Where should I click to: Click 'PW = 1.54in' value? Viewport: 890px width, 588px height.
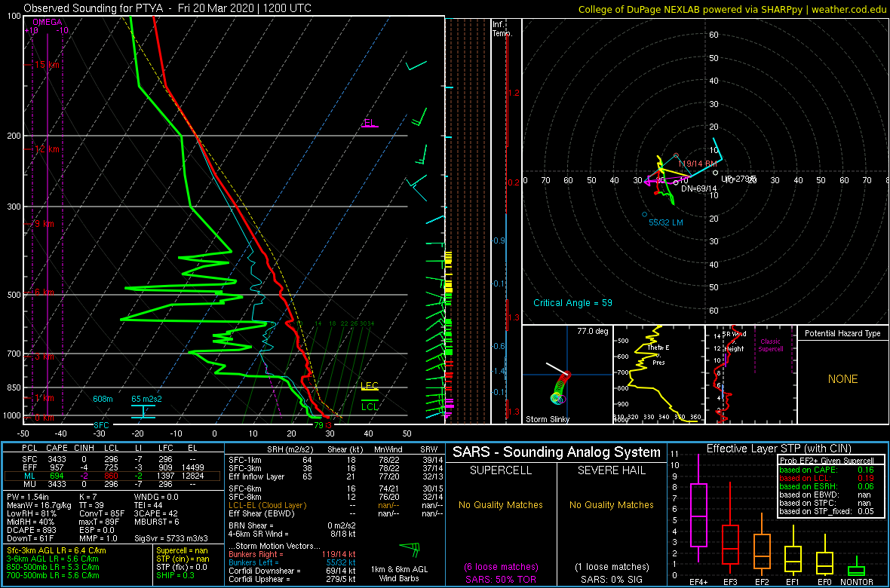(29, 497)
